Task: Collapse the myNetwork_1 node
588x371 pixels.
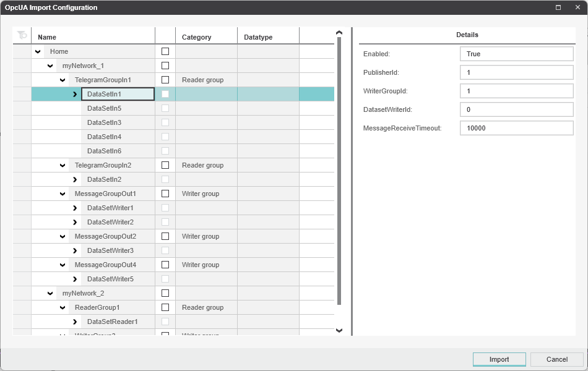Action: (x=50, y=66)
